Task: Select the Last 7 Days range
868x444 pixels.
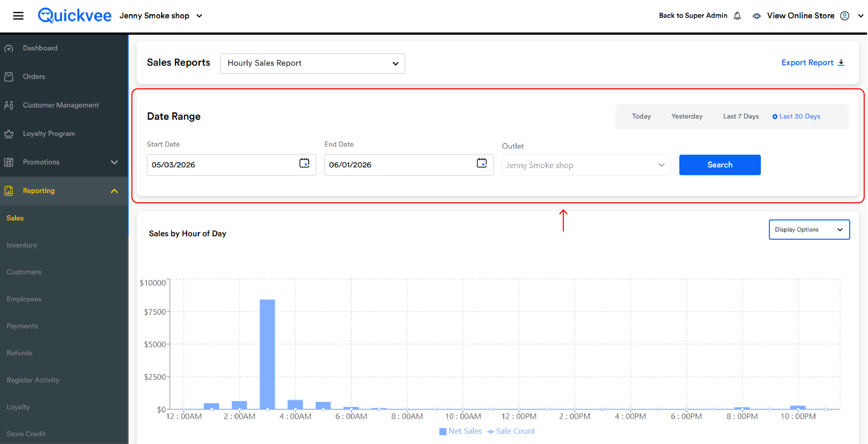Action: (x=741, y=116)
